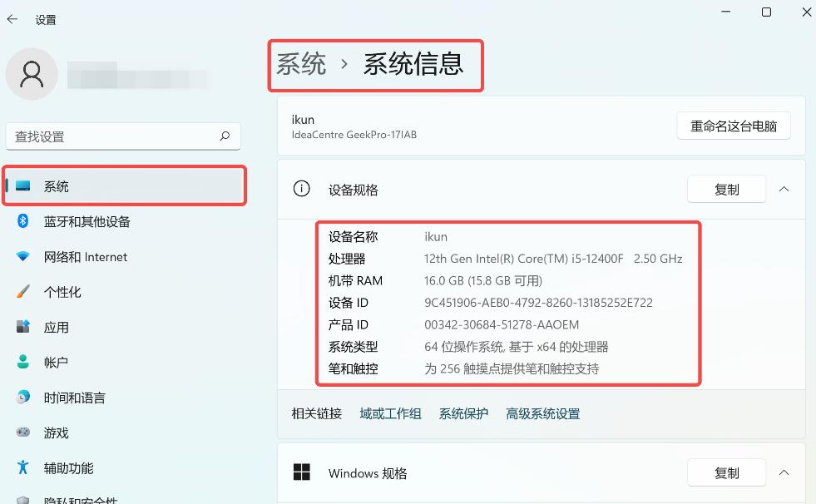Click the 帐户 person icon
This screenshot has width=816, height=504.
coord(23,362)
